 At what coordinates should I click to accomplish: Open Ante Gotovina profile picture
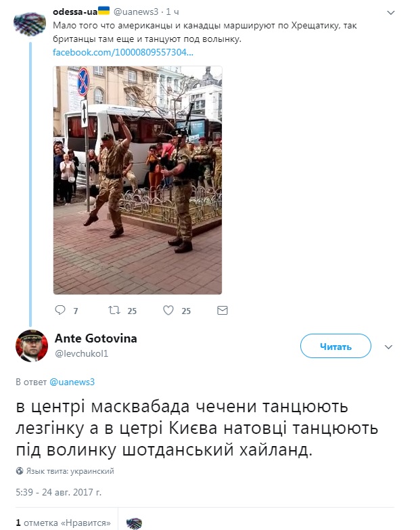pyautogui.click(x=32, y=346)
